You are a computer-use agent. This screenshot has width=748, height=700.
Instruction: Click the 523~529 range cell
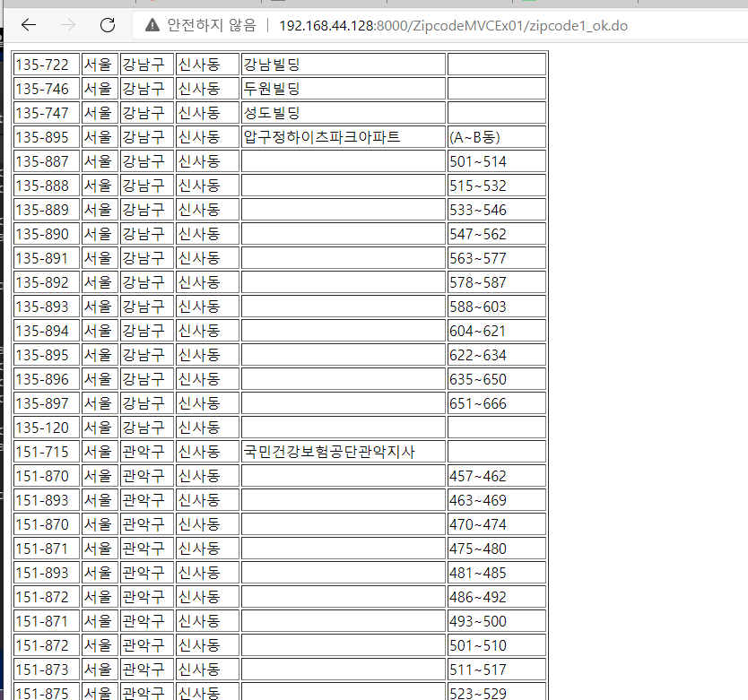point(497,692)
